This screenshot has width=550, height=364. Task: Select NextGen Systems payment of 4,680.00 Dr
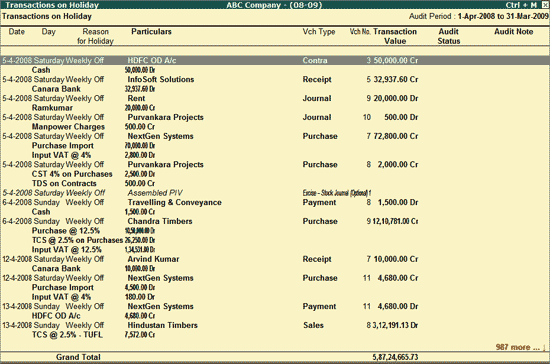coord(275,306)
